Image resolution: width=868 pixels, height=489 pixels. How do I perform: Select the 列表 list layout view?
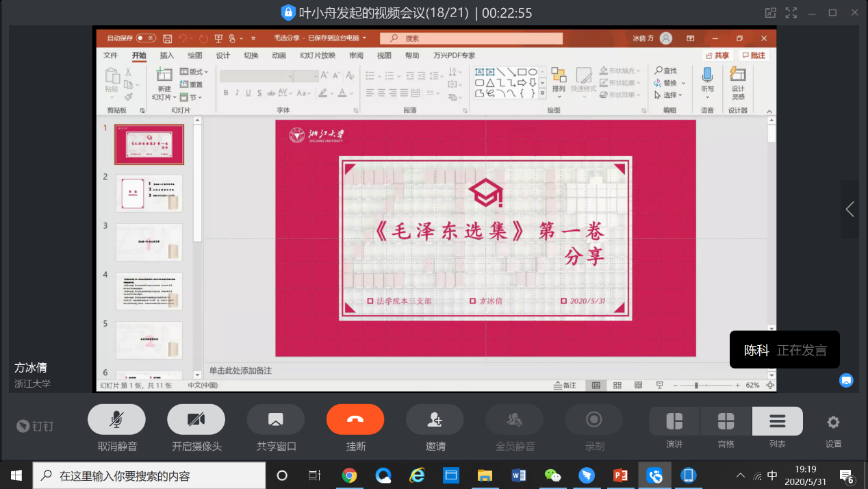pyautogui.click(x=777, y=421)
